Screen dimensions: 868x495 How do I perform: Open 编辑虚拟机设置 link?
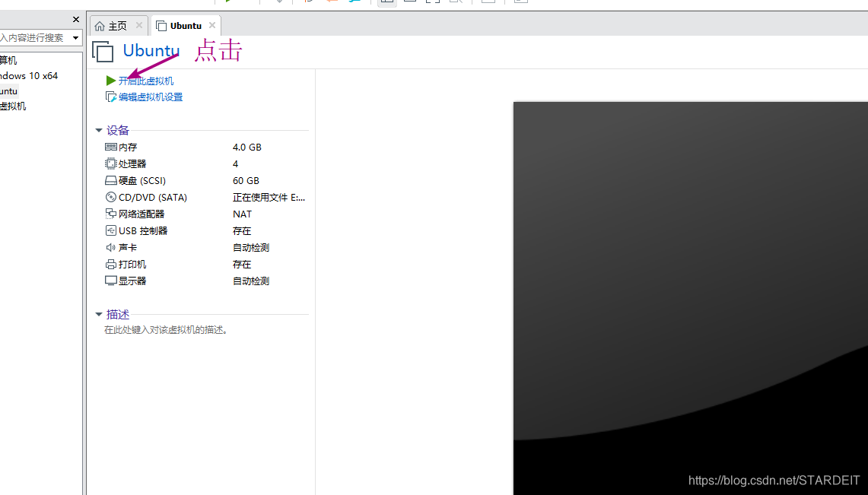pos(151,97)
